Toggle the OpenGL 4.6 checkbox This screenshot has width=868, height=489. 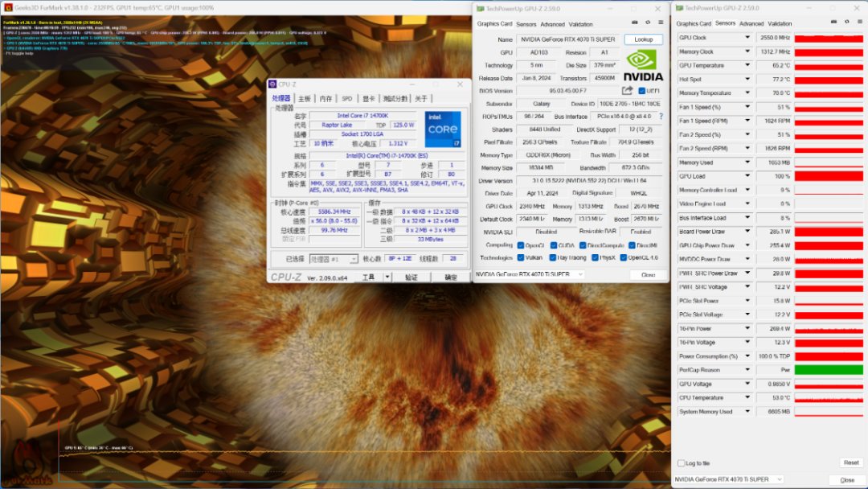click(x=624, y=257)
